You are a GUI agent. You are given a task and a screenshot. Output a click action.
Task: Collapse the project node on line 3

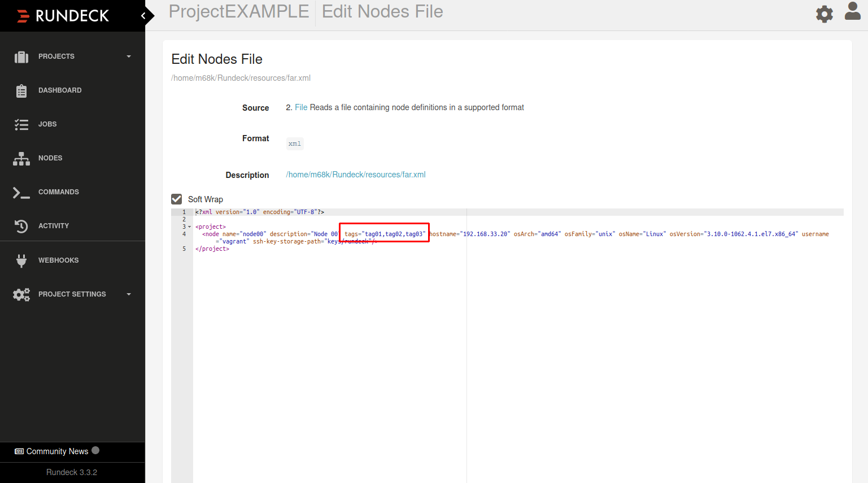click(x=189, y=226)
